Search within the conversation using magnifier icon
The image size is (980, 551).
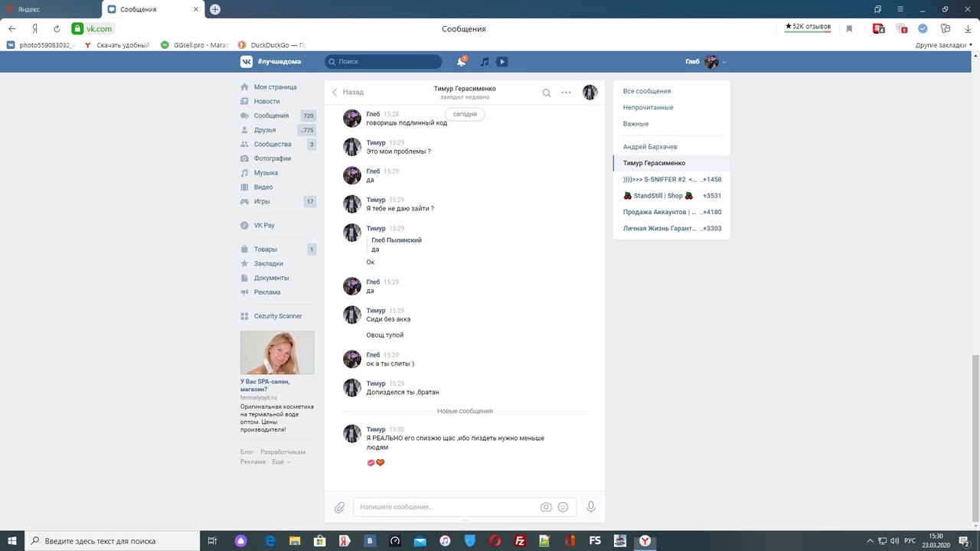pos(547,93)
